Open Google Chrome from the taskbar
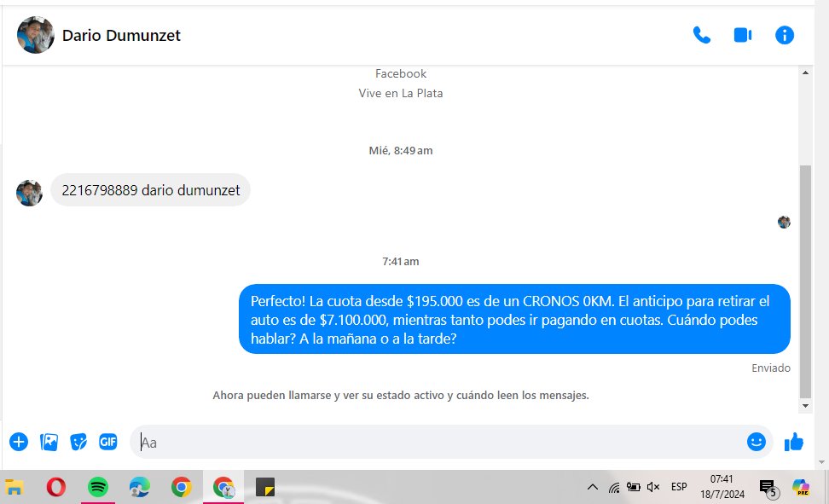Viewport: 829px width, 504px height. (x=182, y=487)
